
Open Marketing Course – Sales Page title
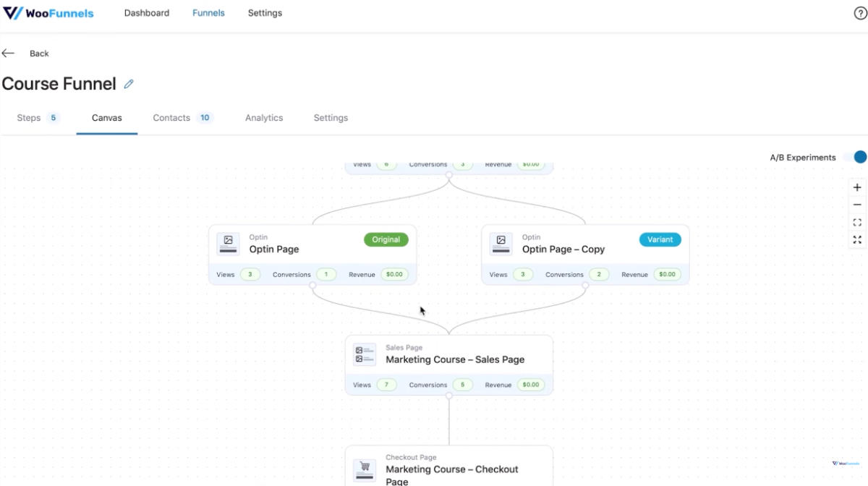click(x=455, y=359)
